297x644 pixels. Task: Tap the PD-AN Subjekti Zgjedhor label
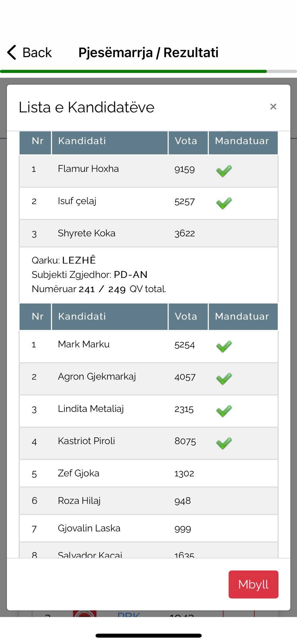click(130, 275)
